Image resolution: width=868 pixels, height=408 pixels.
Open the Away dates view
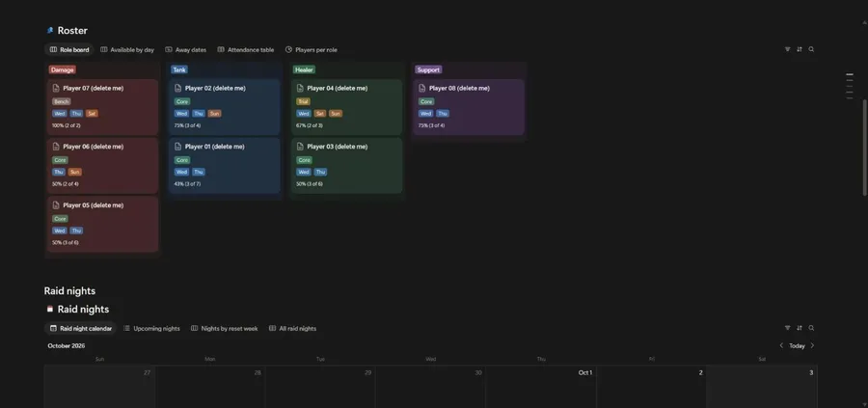(185, 50)
